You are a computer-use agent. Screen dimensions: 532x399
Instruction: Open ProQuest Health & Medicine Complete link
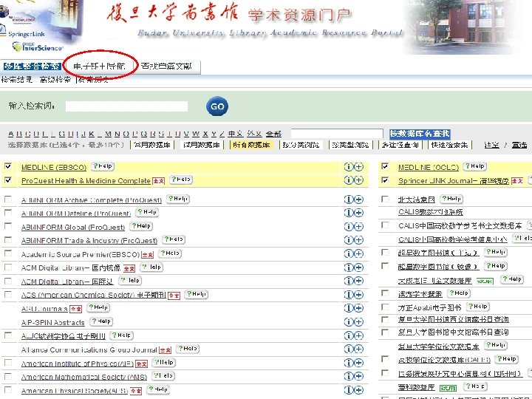[86, 181]
